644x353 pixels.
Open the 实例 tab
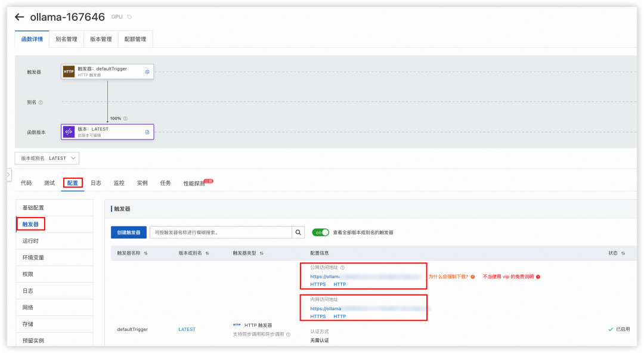[x=142, y=183]
